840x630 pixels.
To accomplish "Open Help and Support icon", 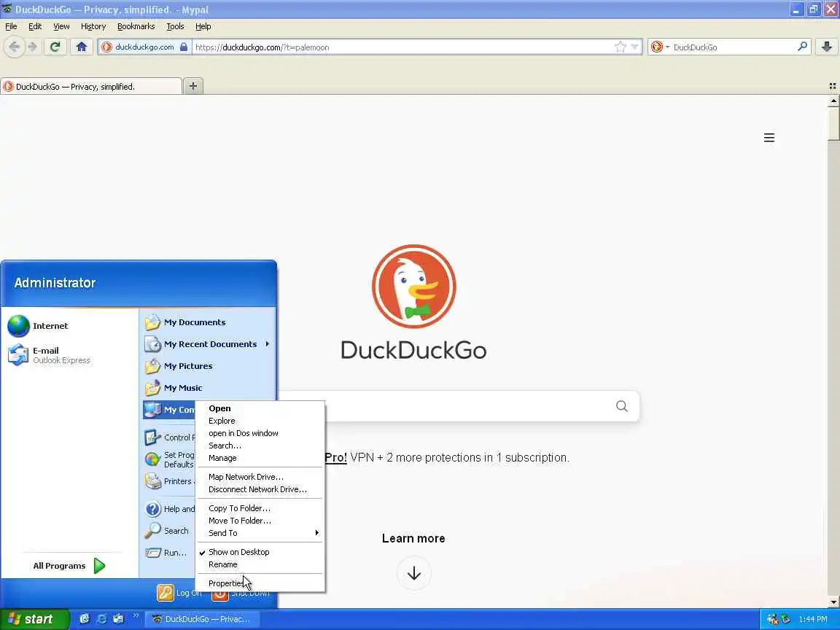I will tap(152, 509).
